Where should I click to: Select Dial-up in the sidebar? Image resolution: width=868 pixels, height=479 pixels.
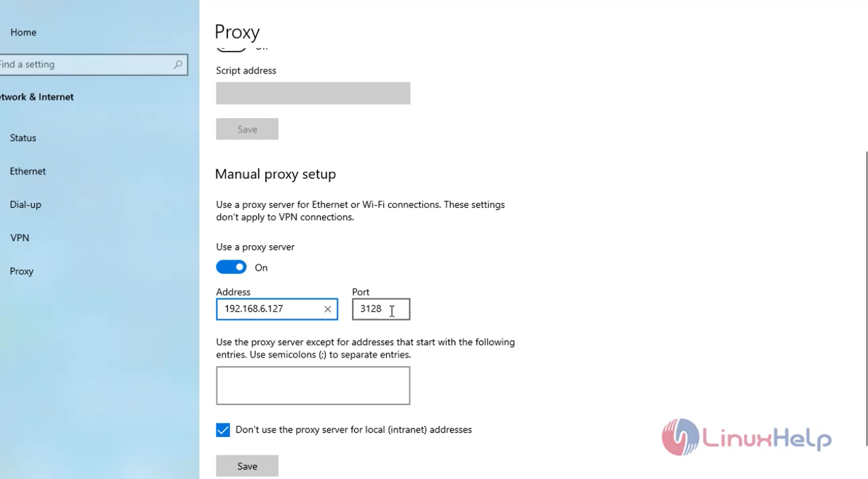(25, 204)
